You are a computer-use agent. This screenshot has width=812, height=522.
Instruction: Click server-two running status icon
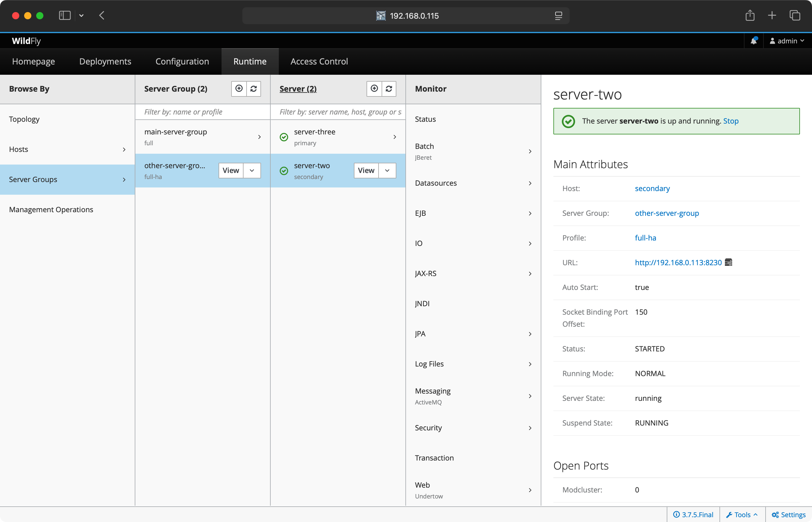[284, 171]
